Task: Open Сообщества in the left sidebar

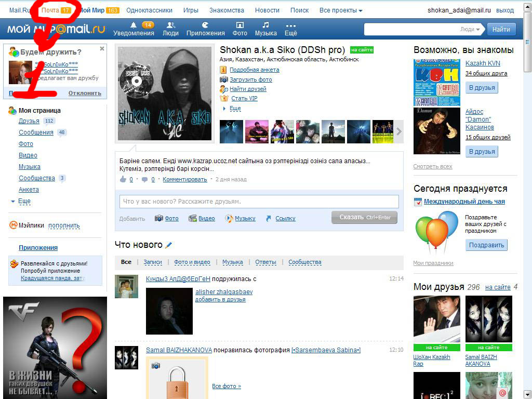Action: point(37,178)
